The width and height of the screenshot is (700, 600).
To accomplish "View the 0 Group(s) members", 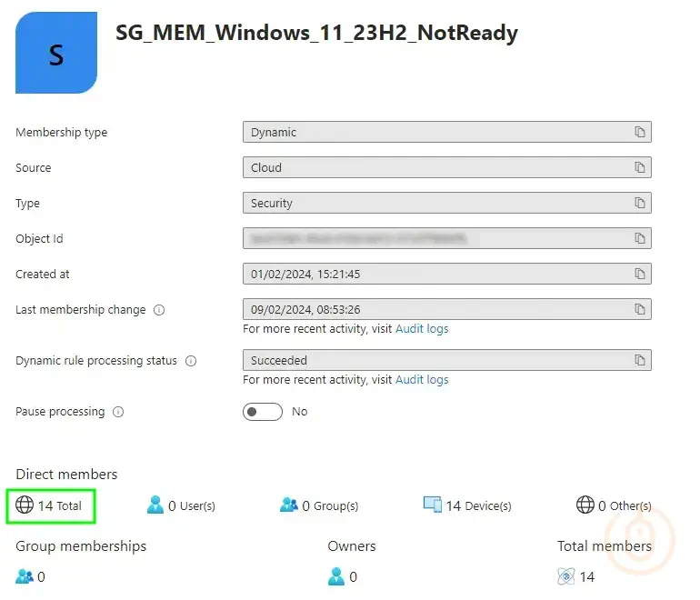I will point(319,505).
